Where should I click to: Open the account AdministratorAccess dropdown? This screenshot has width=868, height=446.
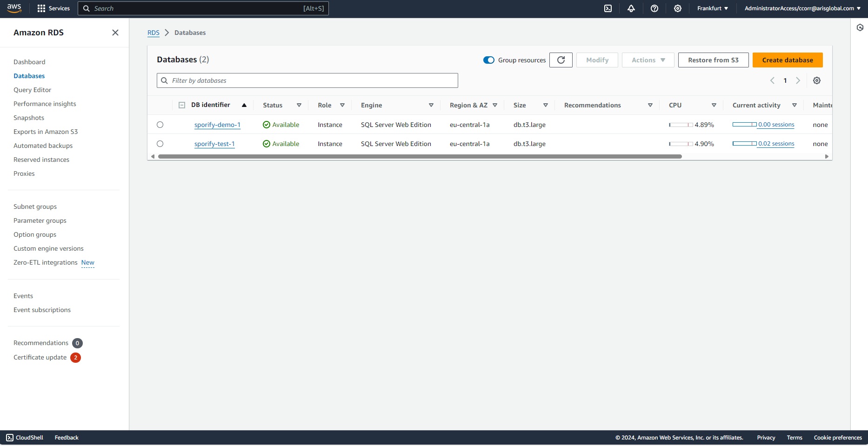[x=802, y=8]
